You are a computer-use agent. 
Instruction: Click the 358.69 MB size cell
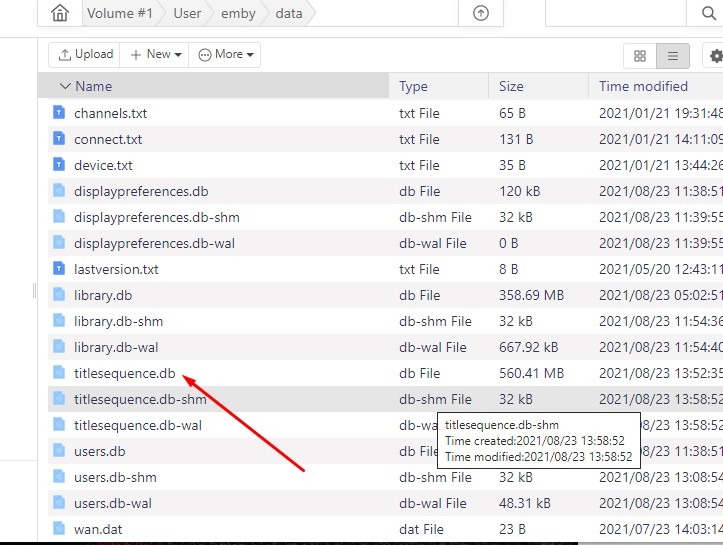[x=531, y=295]
